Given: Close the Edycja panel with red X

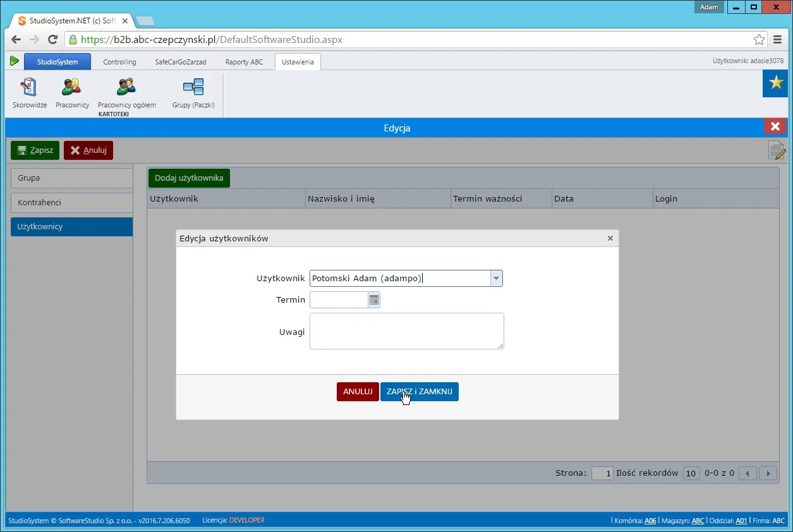Looking at the screenshot, I should pyautogui.click(x=775, y=126).
